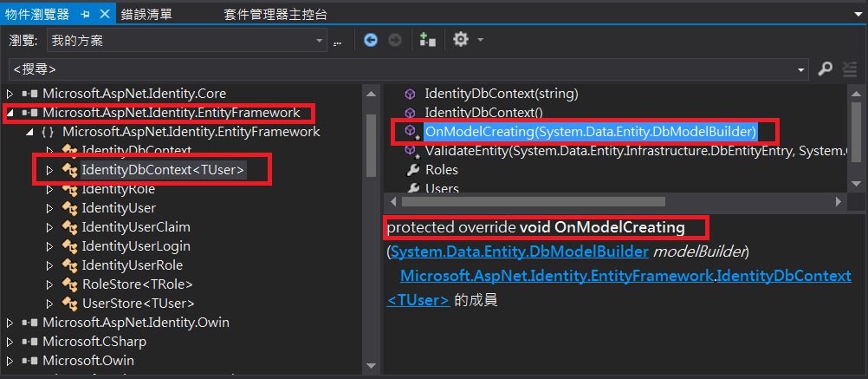868x379 pixels.
Task: Open the settings gear dropdown arrow
Action: point(480,41)
